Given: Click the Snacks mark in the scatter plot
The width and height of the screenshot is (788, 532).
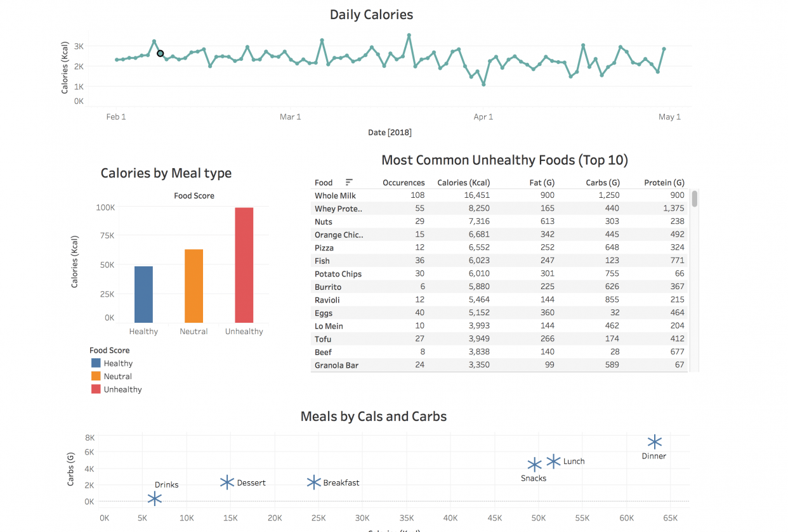Looking at the screenshot, I should tap(534, 464).
